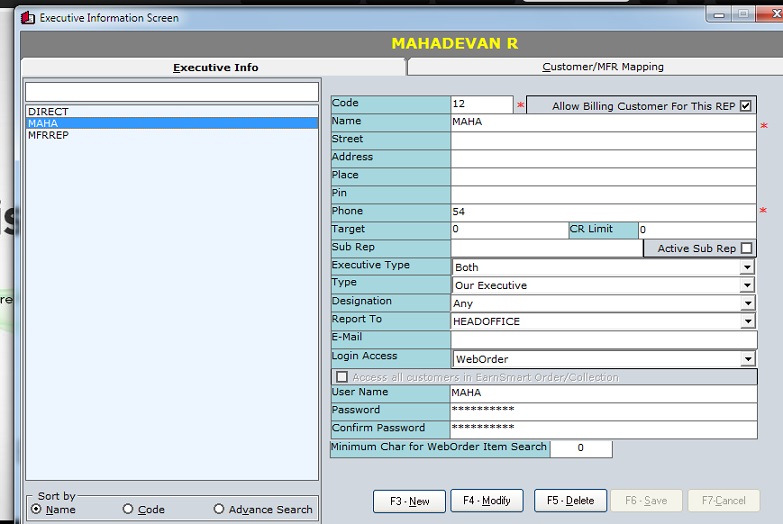The image size is (783, 524).
Task: Open the Login Access WebOrder dropdown
Action: coord(748,359)
